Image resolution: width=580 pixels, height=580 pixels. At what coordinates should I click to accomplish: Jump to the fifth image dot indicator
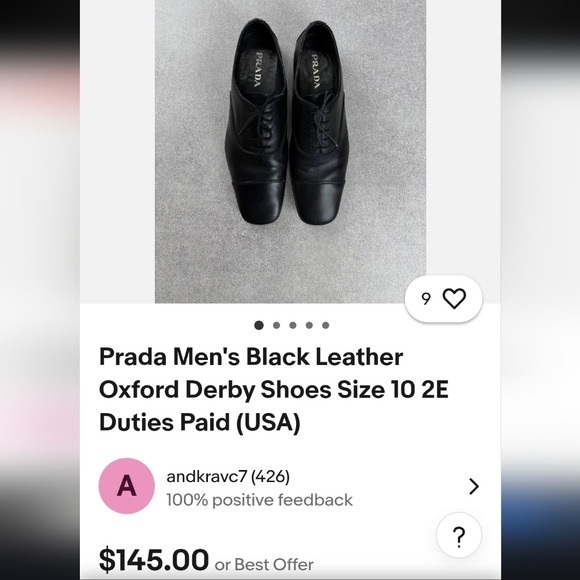click(326, 325)
